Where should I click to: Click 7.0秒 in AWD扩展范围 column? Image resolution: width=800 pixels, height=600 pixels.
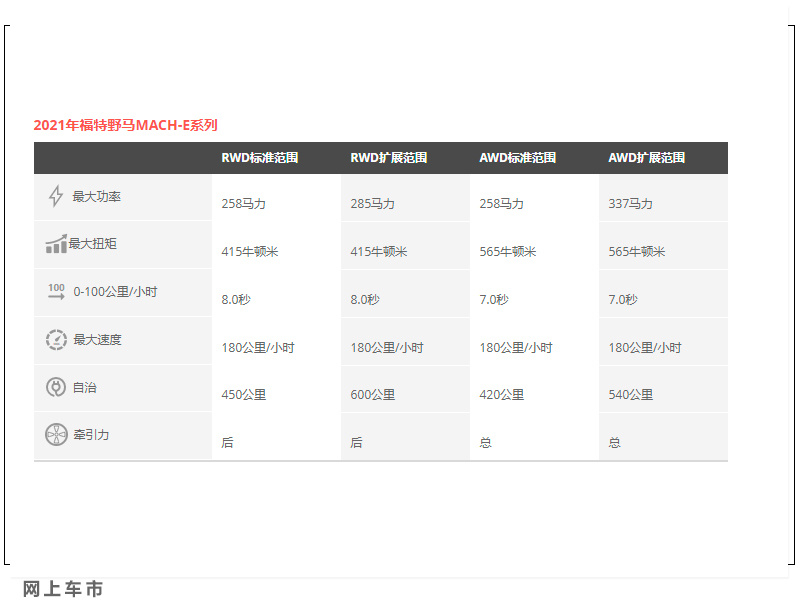pyautogui.click(x=623, y=299)
